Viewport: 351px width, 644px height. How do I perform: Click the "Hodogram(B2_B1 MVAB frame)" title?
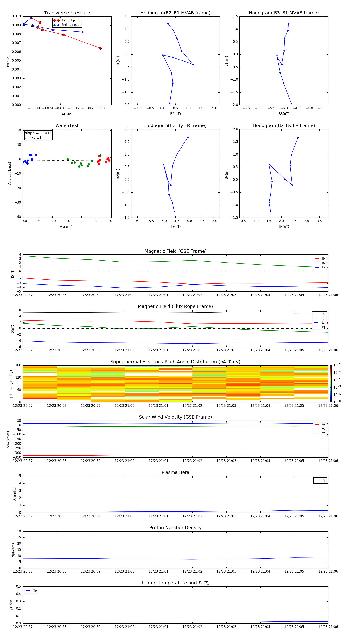(x=175, y=13)
